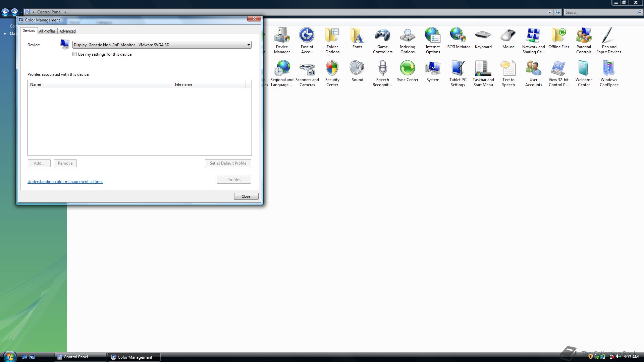Open the Scanners and Cameras icon

tap(307, 69)
